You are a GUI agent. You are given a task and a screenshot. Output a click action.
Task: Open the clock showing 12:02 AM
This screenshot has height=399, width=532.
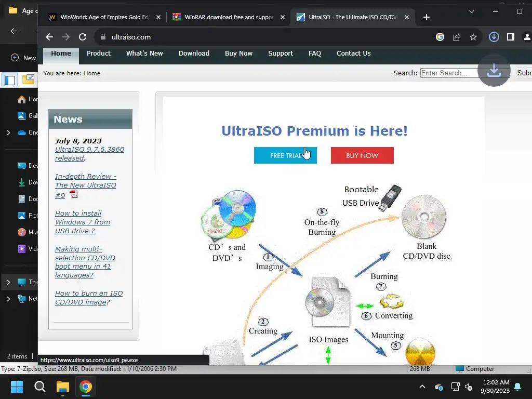(495, 387)
